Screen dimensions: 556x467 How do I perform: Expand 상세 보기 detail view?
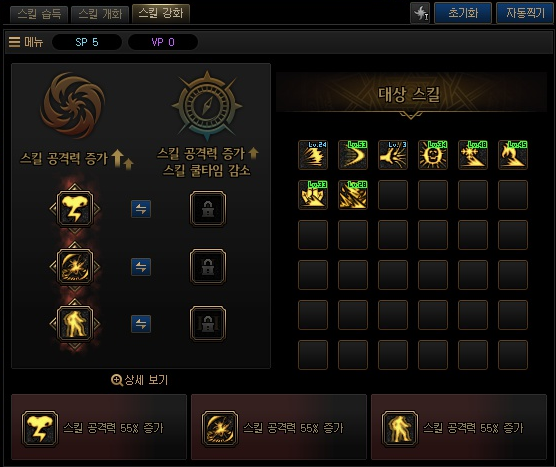(x=139, y=380)
